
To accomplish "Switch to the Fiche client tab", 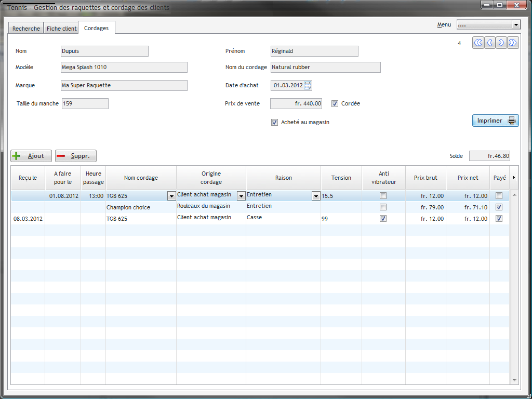I will [x=61, y=29].
